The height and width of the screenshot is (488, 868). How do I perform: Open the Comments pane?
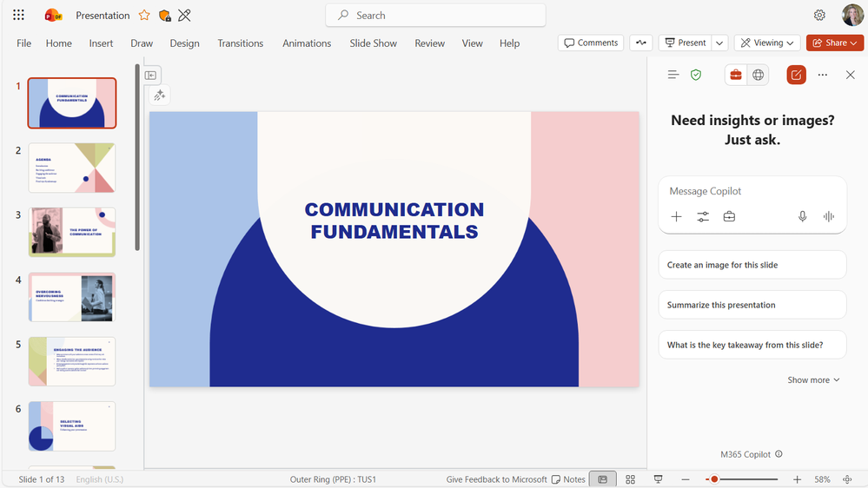pos(591,43)
